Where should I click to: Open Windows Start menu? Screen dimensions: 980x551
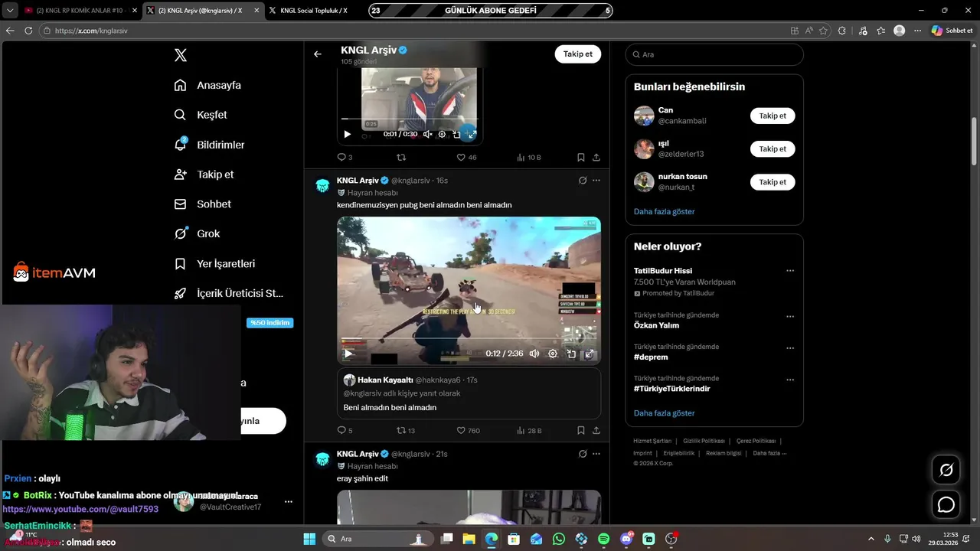(309, 539)
